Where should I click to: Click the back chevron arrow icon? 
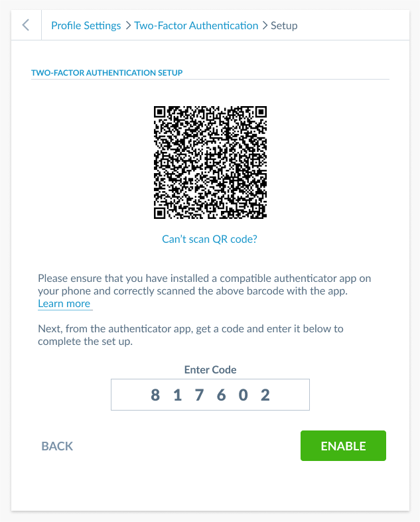26,25
